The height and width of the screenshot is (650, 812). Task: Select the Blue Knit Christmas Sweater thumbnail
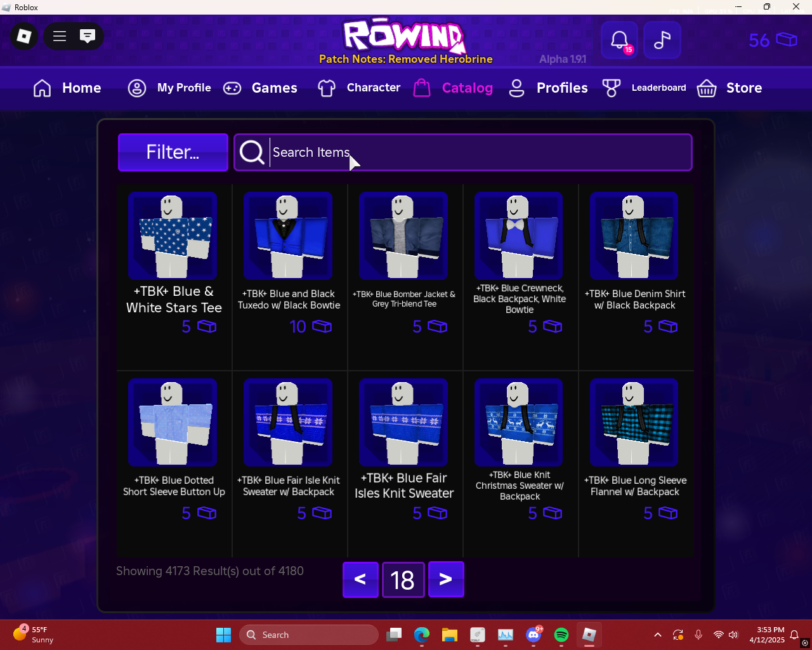point(519,423)
